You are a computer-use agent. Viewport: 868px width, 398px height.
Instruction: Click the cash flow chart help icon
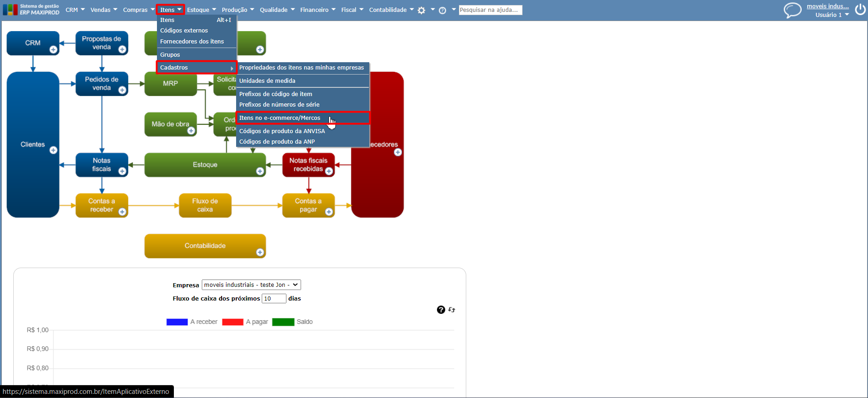(441, 310)
